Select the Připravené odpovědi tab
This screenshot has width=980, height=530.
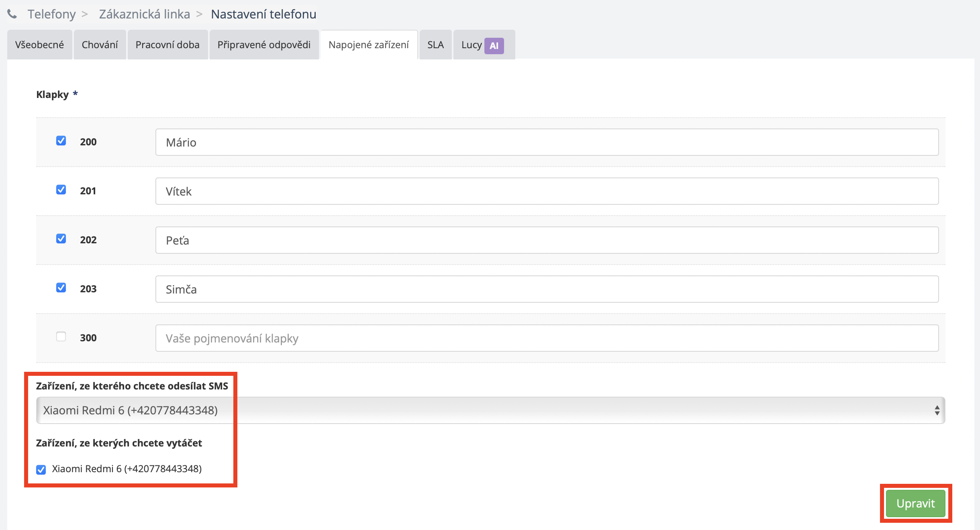coord(264,45)
